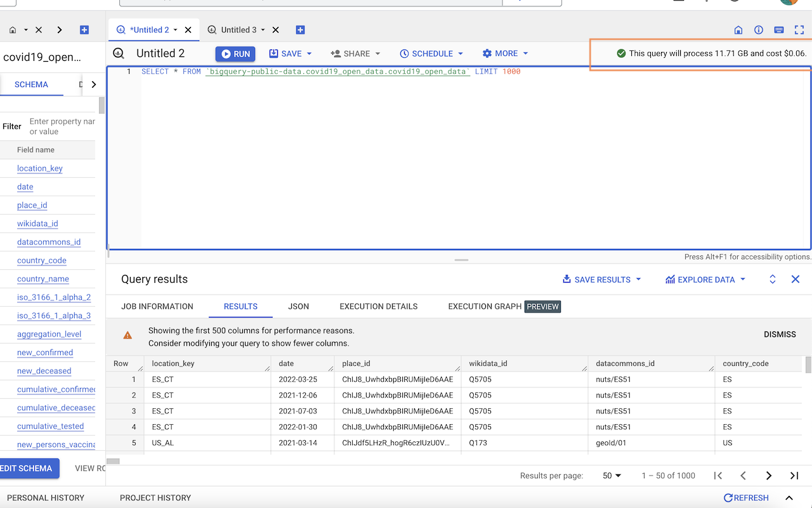Expand the history panel chevron

coord(789,498)
